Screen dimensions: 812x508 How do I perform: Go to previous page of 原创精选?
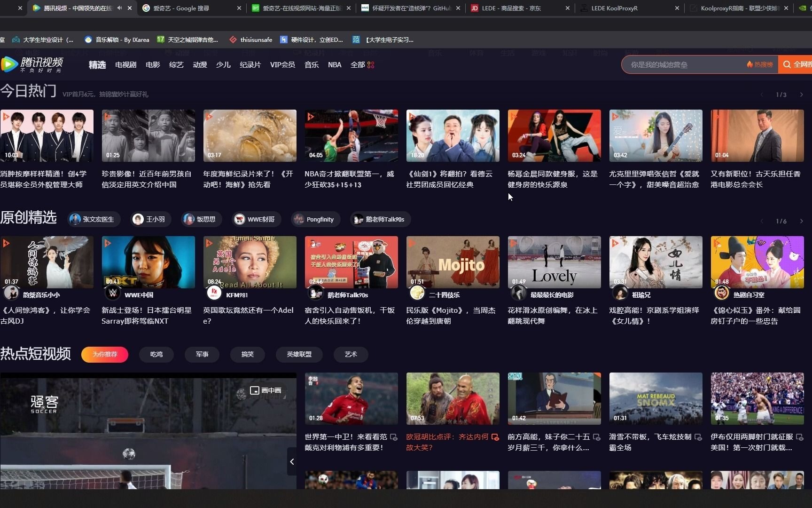pos(762,221)
